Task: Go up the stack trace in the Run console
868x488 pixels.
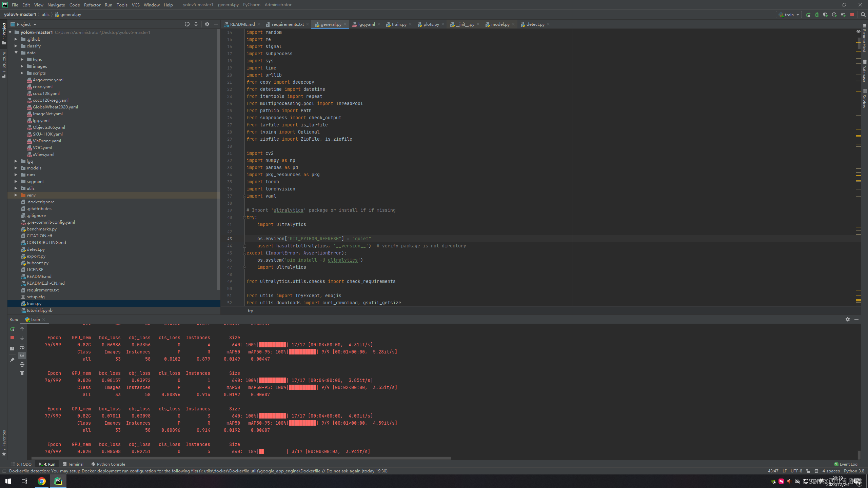Action: coord(22,329)
